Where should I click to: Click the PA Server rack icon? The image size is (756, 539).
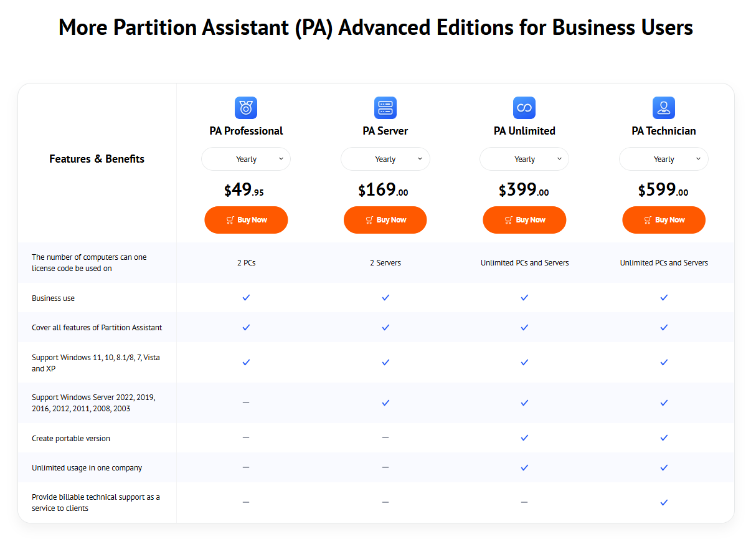pyautogui.click(x=385, y=108)
